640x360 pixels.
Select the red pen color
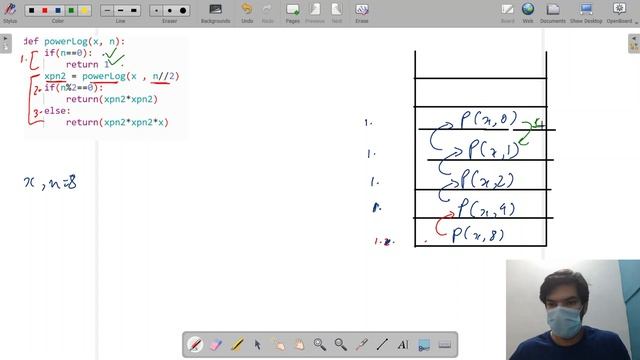tap(45, 11)
